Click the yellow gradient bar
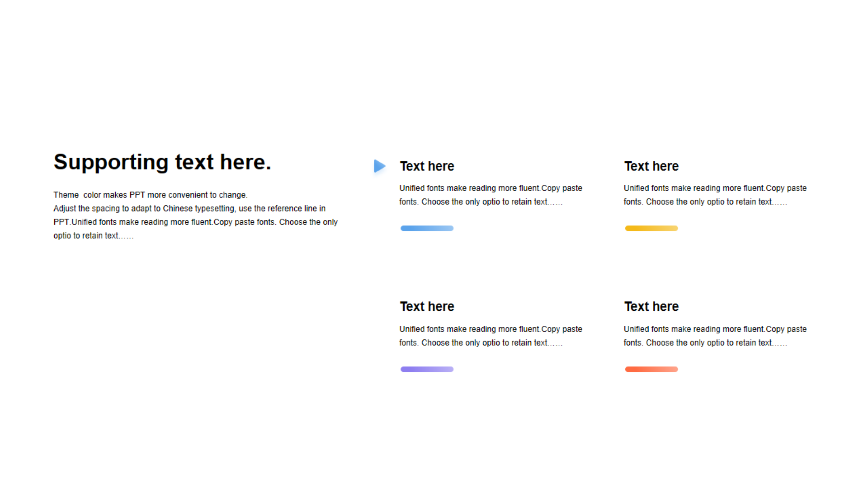 coord(651,228)
